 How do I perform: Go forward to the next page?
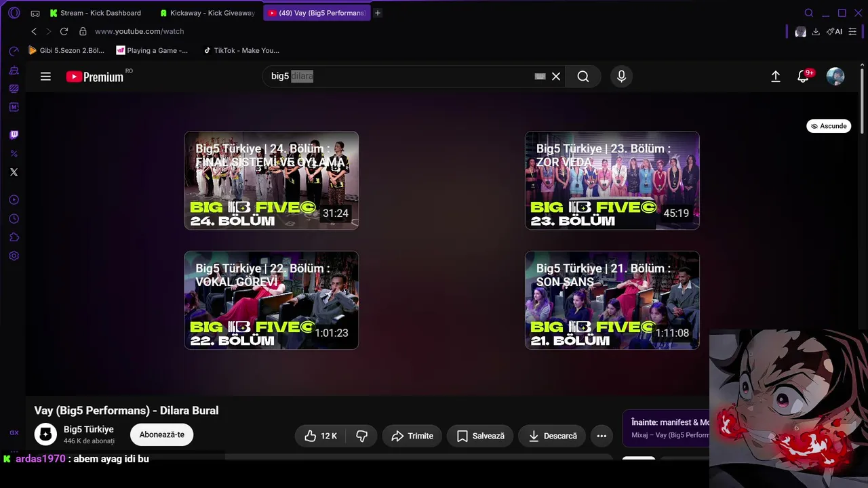(x=49, y=31)
